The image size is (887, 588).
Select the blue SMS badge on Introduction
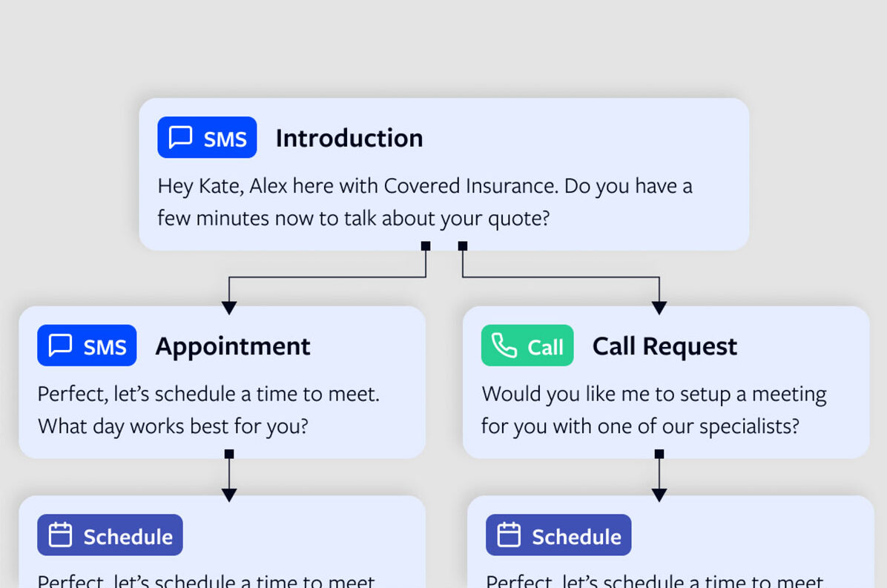click(207, 137)
